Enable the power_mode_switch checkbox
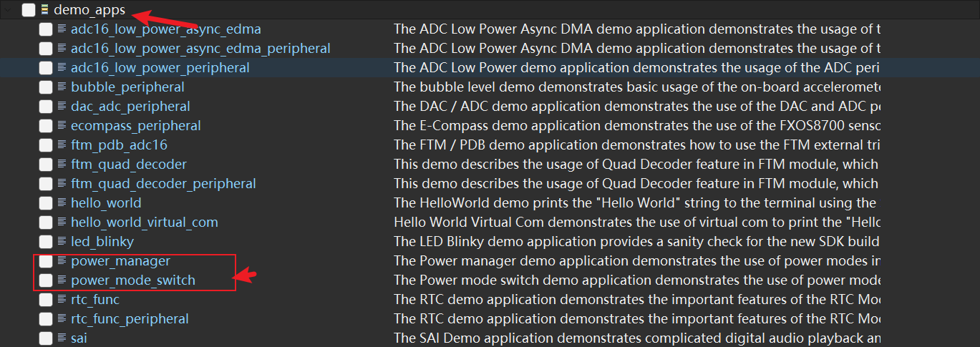This screenshot has width=980, height=347. point(46,280)
